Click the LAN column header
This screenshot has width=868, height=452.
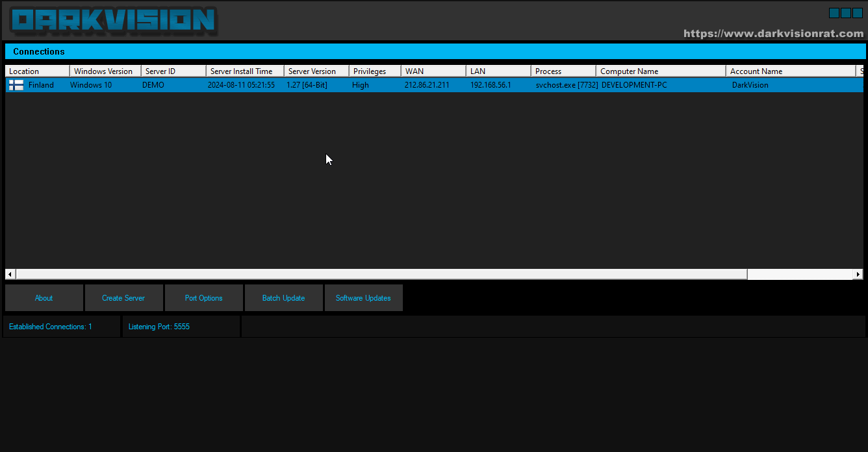tap(498, 71)
